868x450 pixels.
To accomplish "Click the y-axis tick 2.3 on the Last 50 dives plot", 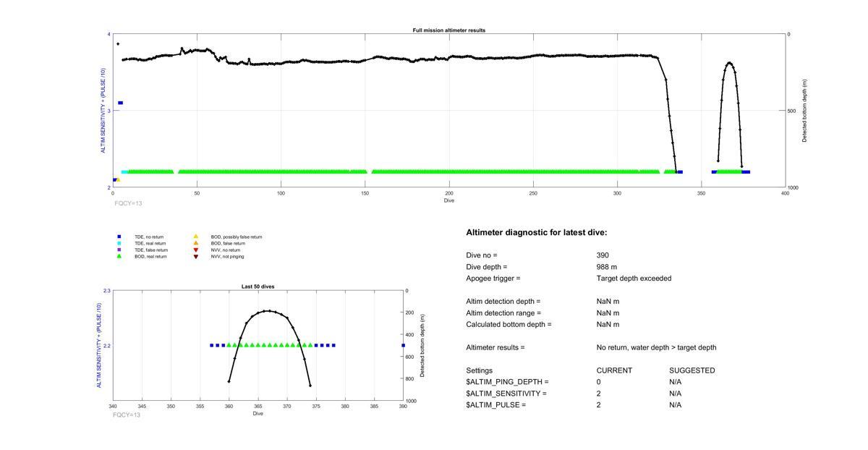I will coord(107,291).
